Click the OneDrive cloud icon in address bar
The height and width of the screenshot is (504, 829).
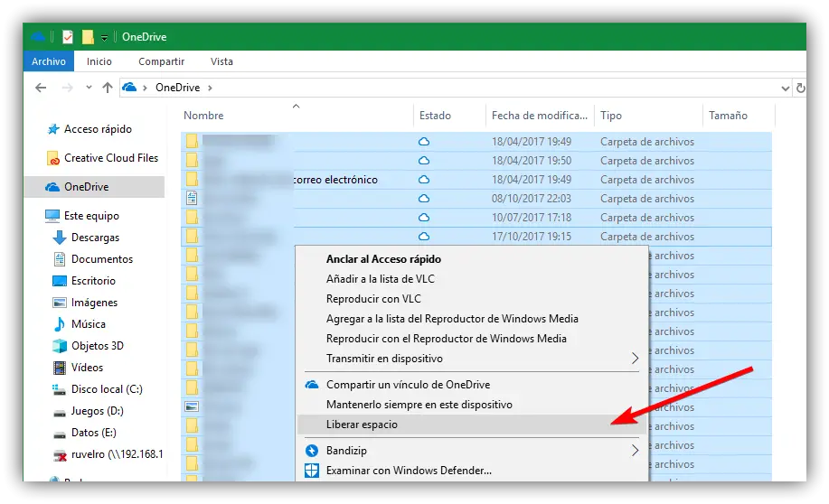click(129, 88)
